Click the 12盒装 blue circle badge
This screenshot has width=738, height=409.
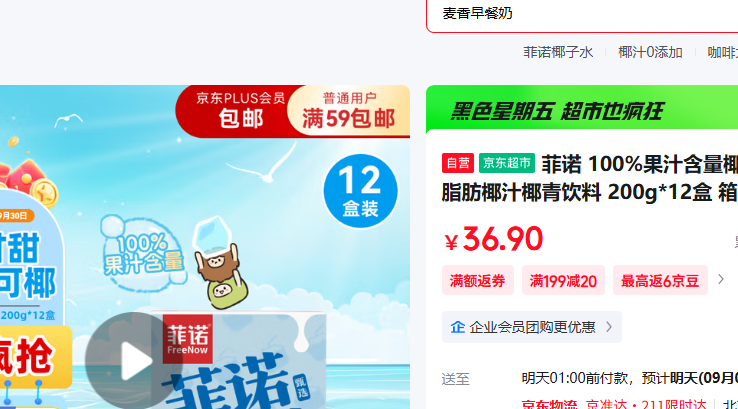click(361, 191)
